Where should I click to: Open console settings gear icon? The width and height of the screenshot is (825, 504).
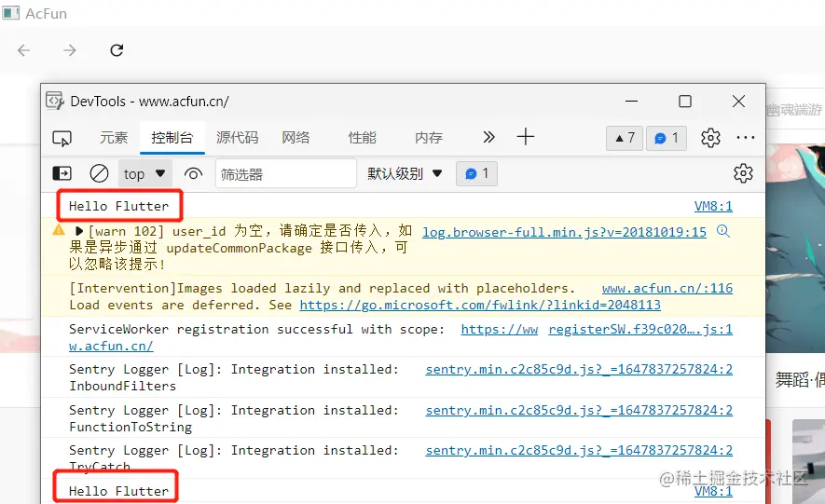tap(743, 173)
